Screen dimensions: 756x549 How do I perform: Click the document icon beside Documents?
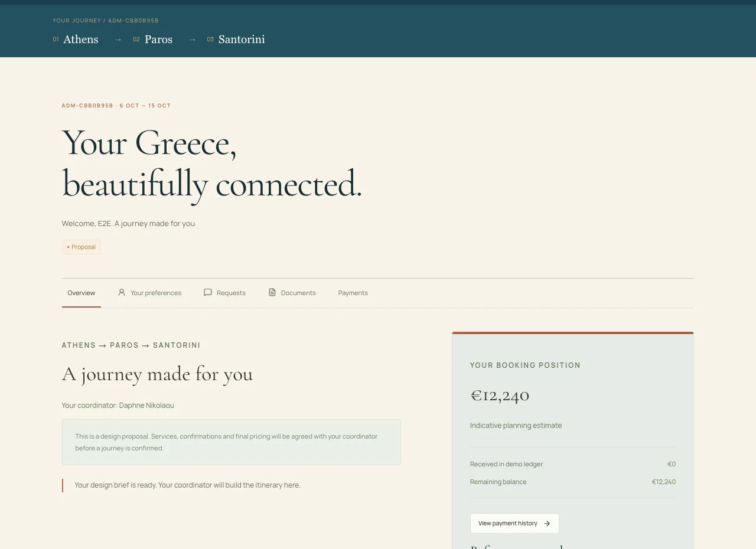[x=272, y=292]
